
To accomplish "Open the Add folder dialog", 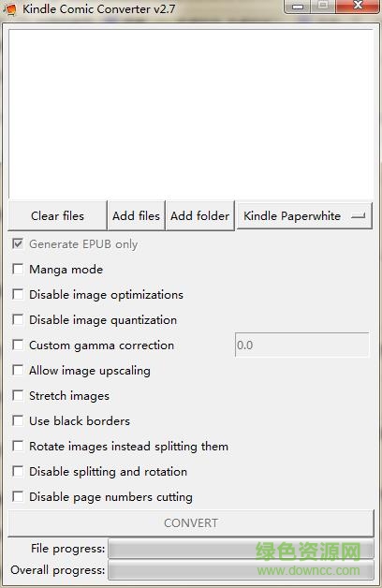I will [200, 215].
